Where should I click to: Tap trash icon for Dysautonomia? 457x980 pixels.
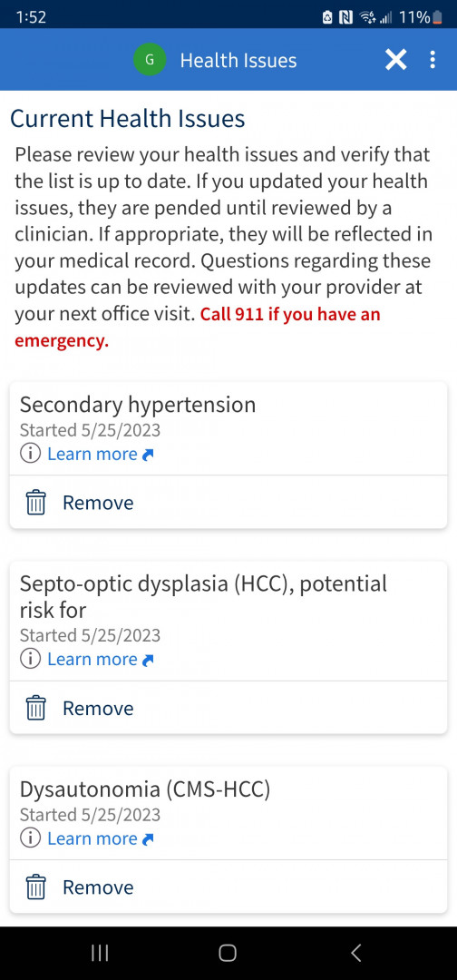(x=36, y=887)
